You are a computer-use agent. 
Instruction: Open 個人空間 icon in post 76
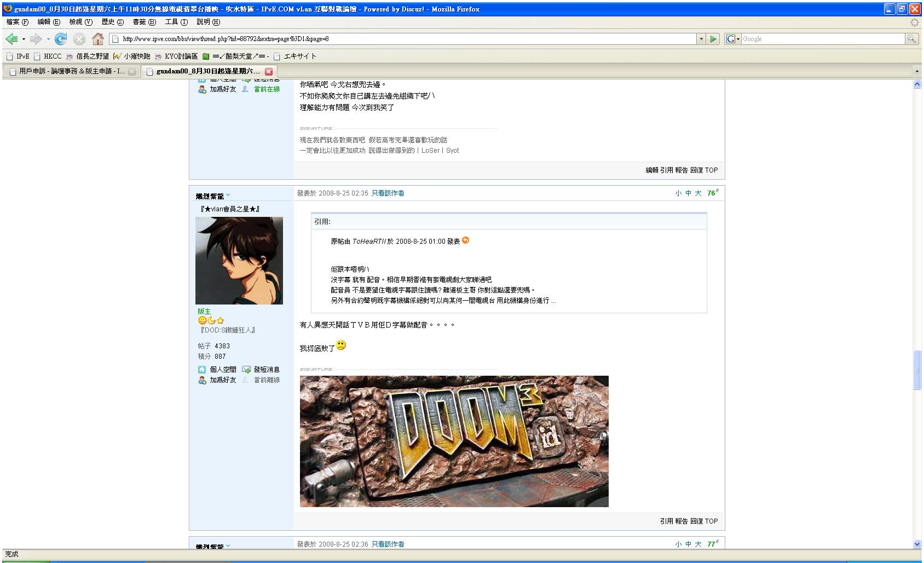[202, 370]
